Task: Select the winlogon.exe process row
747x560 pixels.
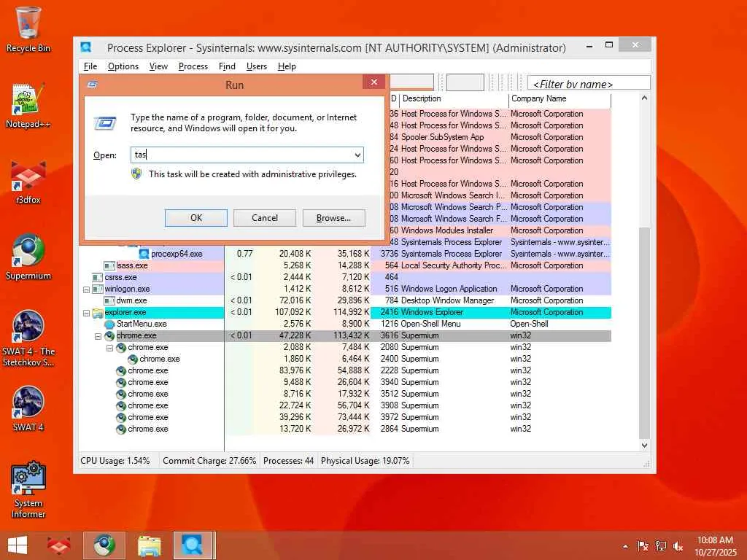Action: pyautogui.click(x=345, y=289)
